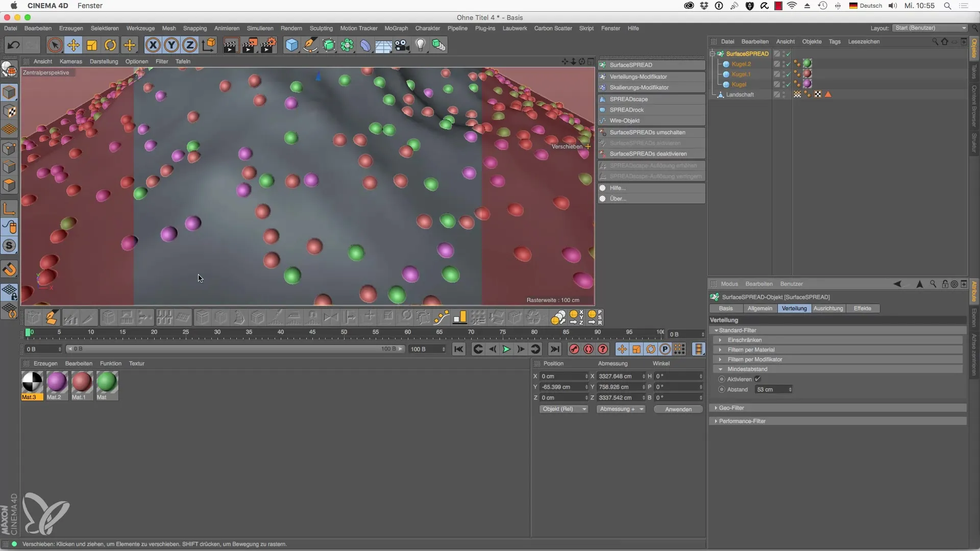This screenshot has width=980, height=551.
Task: Expand Filtern per Material section
Action: tap(720, 349)
